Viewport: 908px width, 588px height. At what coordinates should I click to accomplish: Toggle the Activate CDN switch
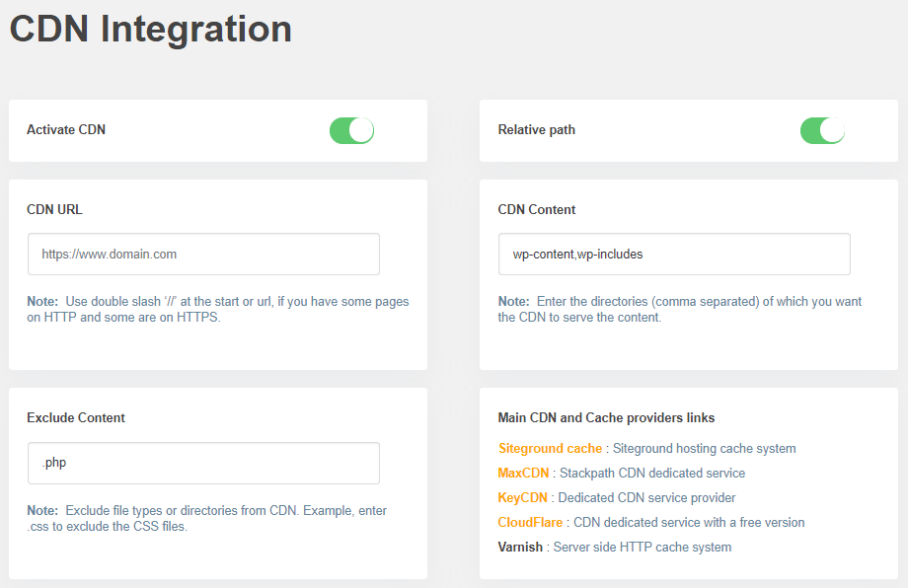pyautogui.click(x=351, y=130)
